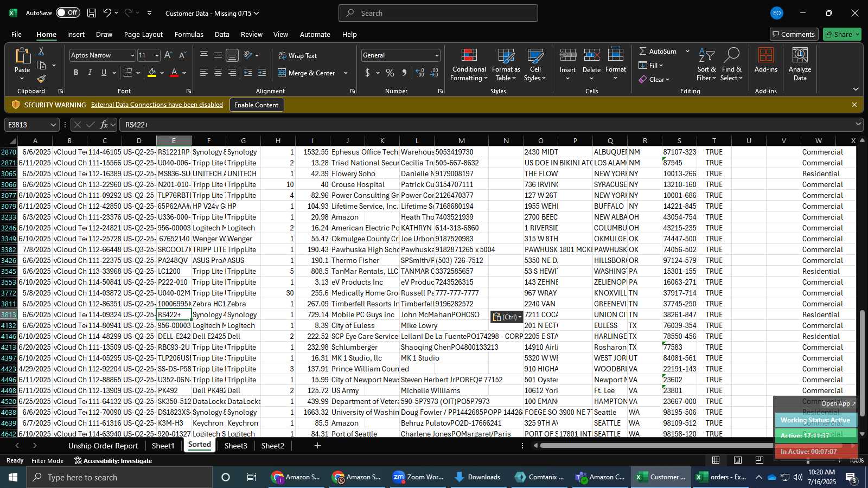Expand Merge & Center dropdown arrow
Image resolution: width=868 pixels, height=488 pixels.
pyautogui.click(x=346, y=73)
